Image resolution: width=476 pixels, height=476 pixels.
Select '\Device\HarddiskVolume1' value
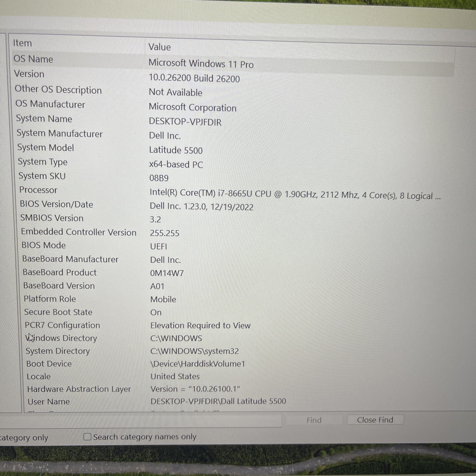point(198,364)
